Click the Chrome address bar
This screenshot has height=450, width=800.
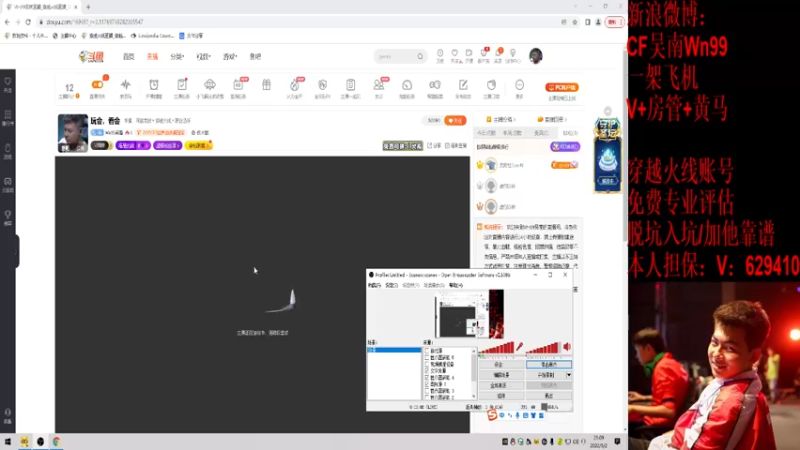301,22
